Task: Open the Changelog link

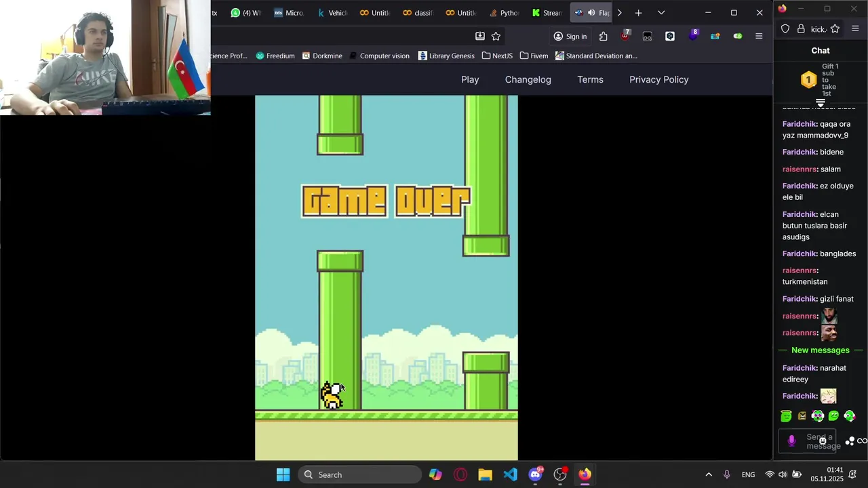Action: (528, 79)
